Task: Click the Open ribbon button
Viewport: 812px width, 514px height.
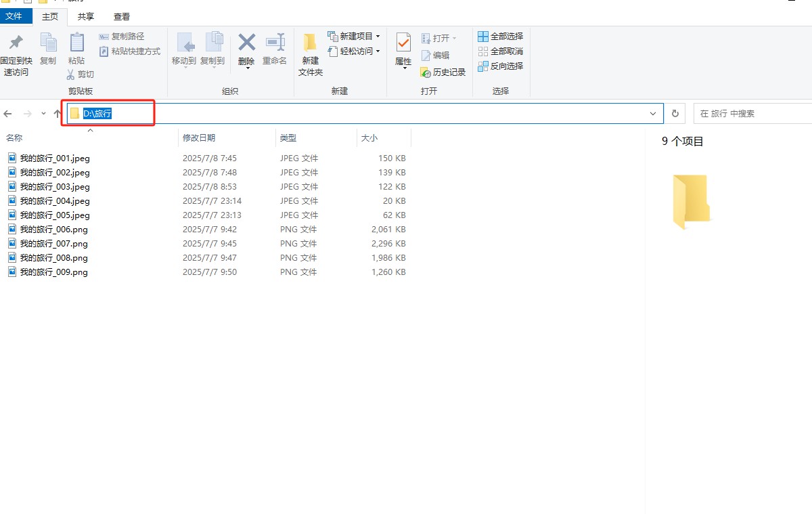Action: pyautogui.click(x=439, y=38)
